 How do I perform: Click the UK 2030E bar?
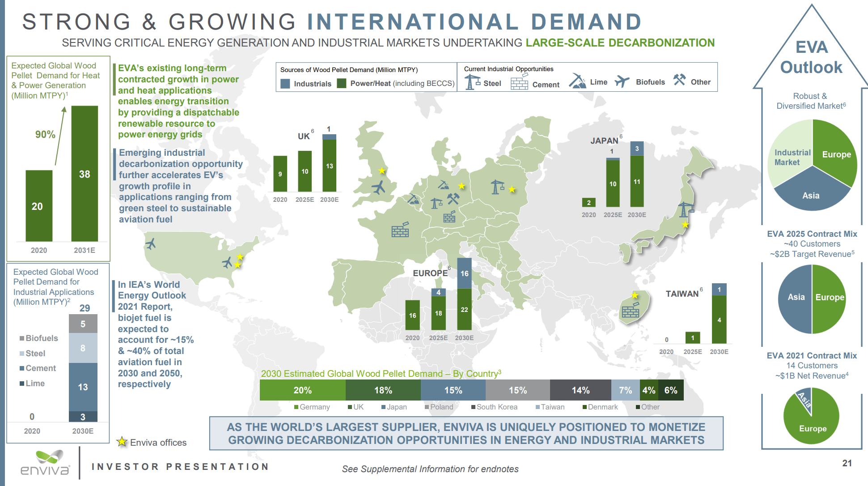click(x=329, y=165)
